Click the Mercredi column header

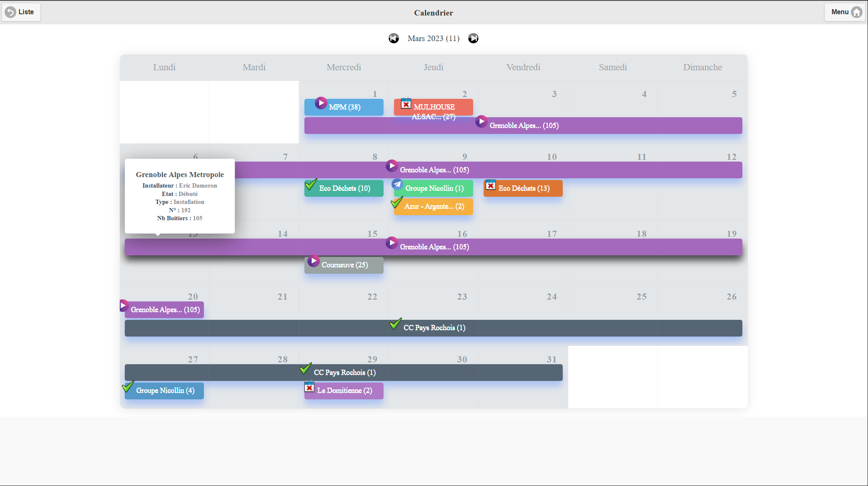[343, 67]
